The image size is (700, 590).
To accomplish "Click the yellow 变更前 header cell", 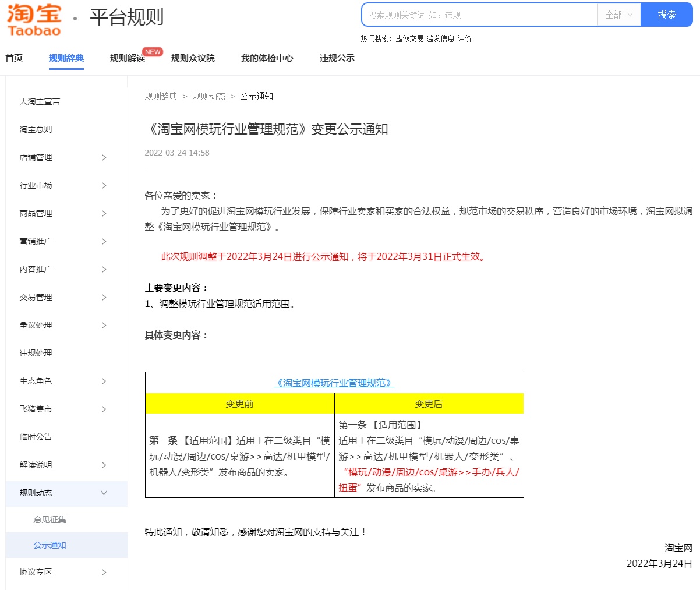I will pyautogui.click(x=240, y=404).
